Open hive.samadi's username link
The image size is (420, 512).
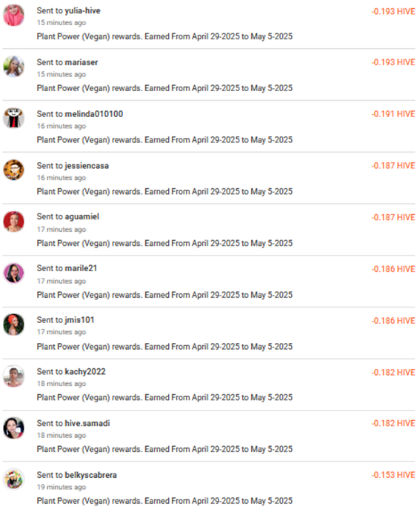point(87,424)
